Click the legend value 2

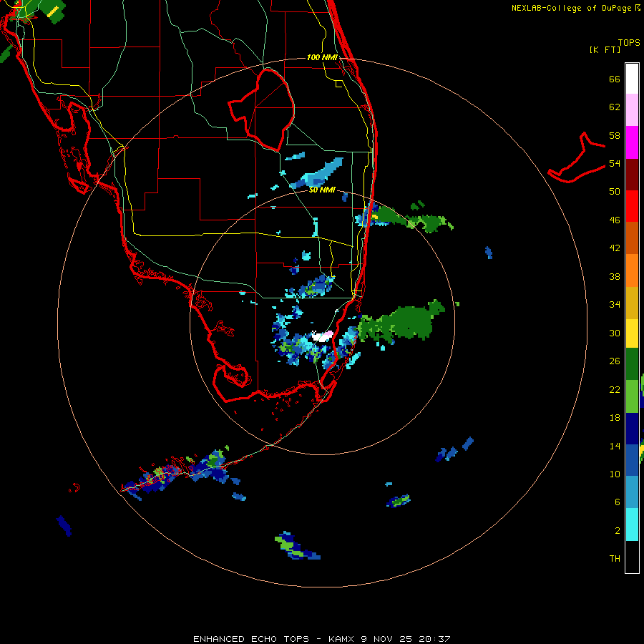(618, 531)
